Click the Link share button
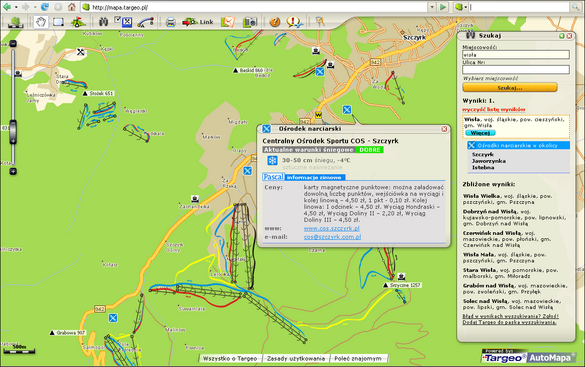This screenshot has width=585, height=367. pos(198,22)
